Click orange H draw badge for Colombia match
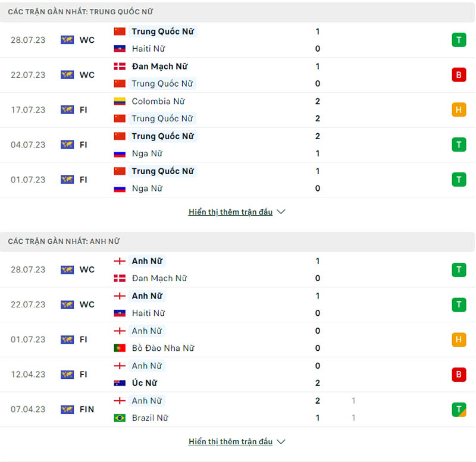476x462 pixels. tap(459, 110)
